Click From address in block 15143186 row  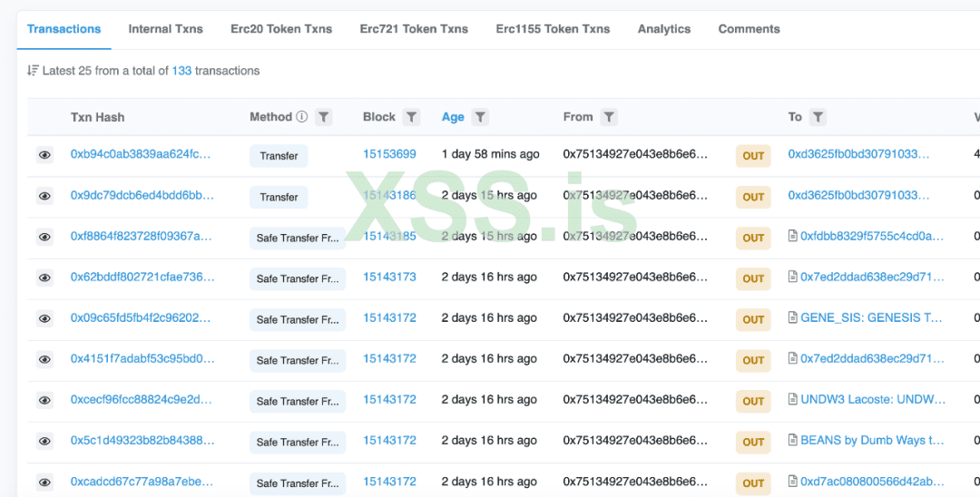coord(635,195)
